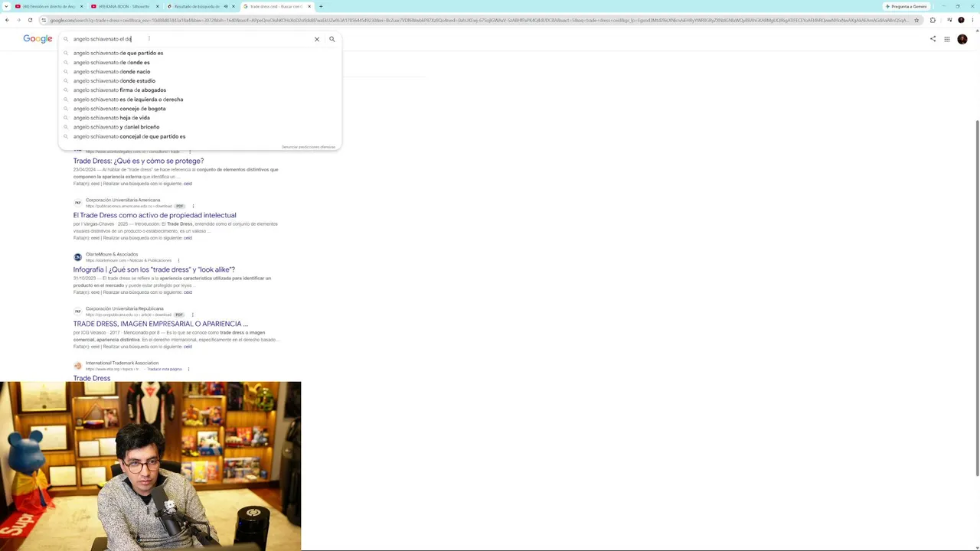This screenshot has height=551, width=980.
Task: Open a new browser tab
Action: (321, 6)
